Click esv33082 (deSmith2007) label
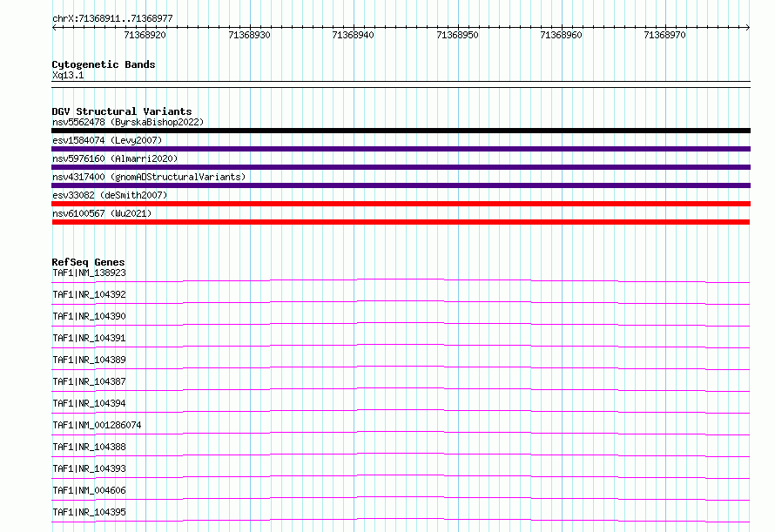The width and height of the screenshot is (775, 532). [x=110, y=195]
